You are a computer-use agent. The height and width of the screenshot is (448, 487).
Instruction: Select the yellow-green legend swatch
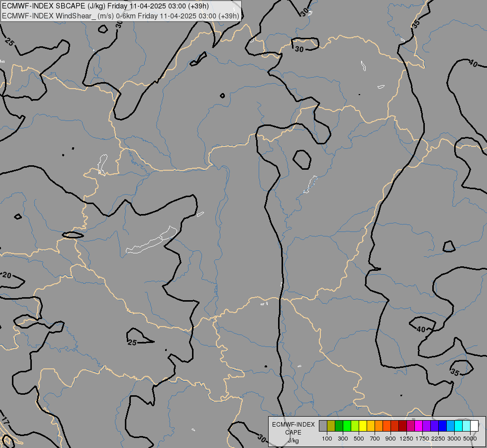point(355,426)
